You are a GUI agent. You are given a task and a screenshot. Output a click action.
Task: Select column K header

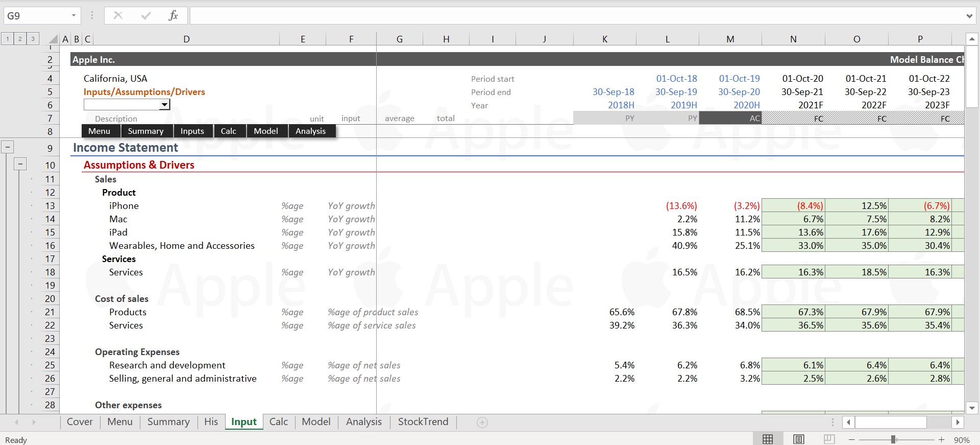pos(605,39)
